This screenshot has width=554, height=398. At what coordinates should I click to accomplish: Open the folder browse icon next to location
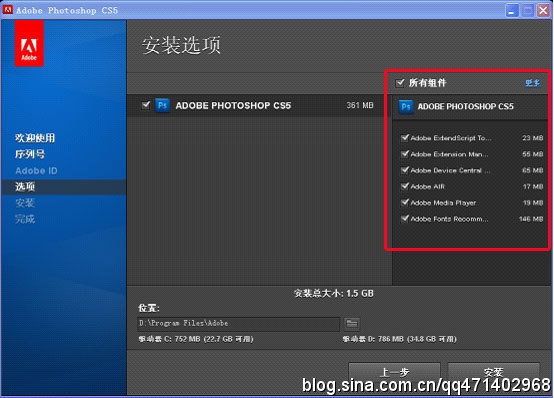point(352,323)
